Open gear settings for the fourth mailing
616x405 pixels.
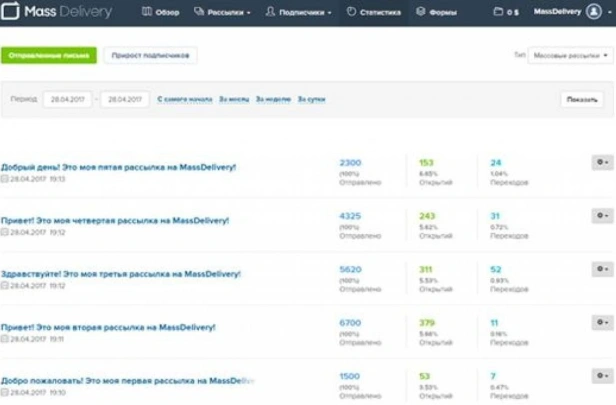[602, 215]
